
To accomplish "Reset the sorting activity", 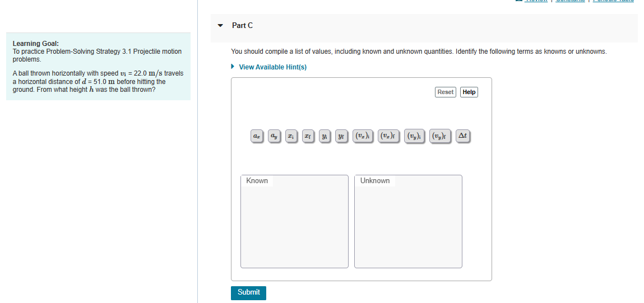I will [445, 92].
